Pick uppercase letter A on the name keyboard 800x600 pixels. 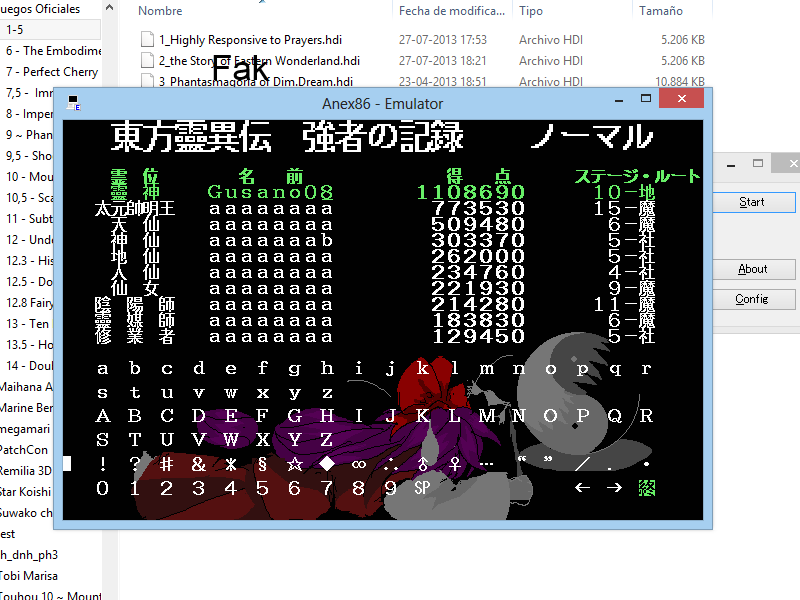[x=103, y=415]
